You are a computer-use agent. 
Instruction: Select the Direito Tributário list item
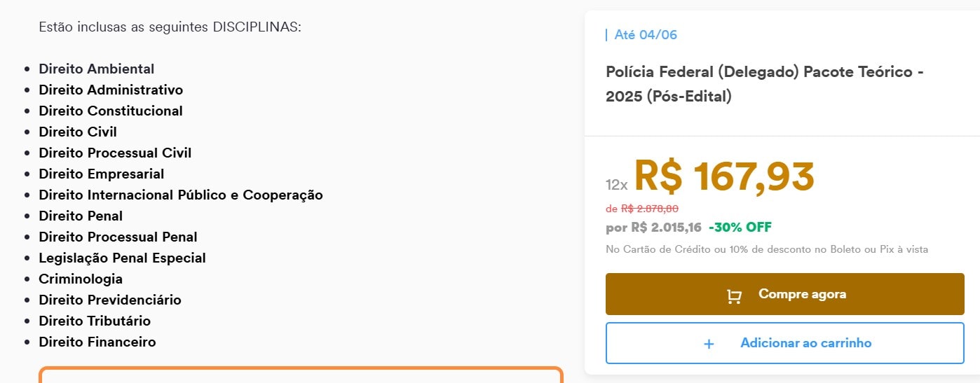tap(95, 321)
